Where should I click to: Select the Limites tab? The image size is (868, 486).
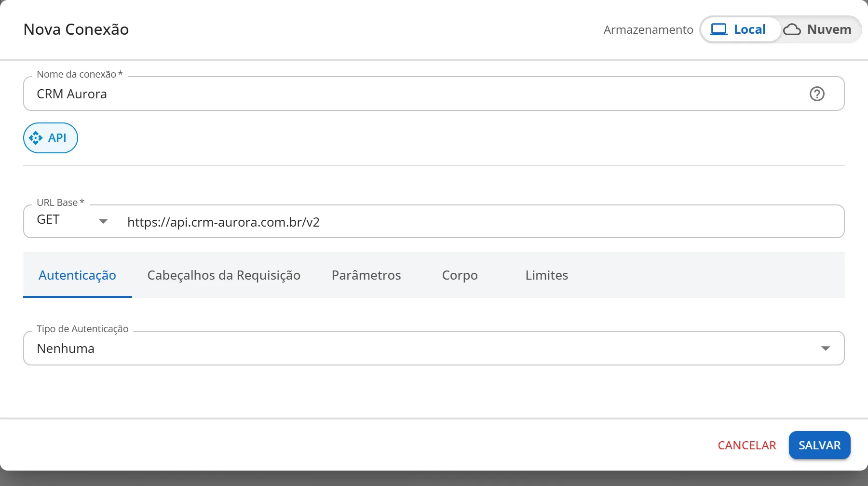click(x=546, y=275)
